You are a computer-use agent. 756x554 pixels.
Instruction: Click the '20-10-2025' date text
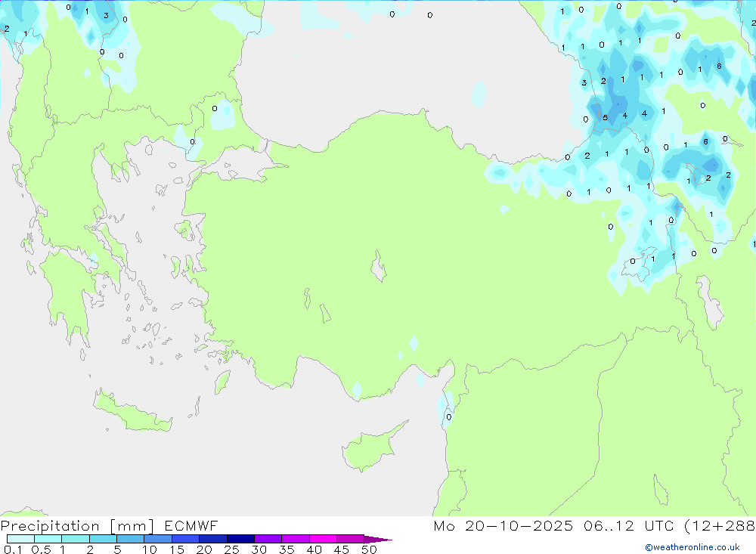coord(519,525)
